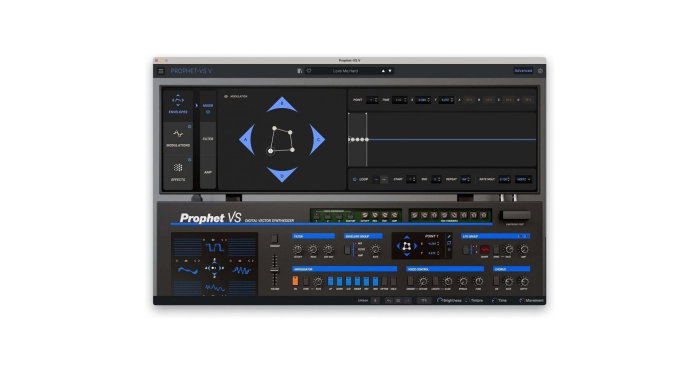Click the Volume fader
Screen dimensions: 700x372
point(275,271)
